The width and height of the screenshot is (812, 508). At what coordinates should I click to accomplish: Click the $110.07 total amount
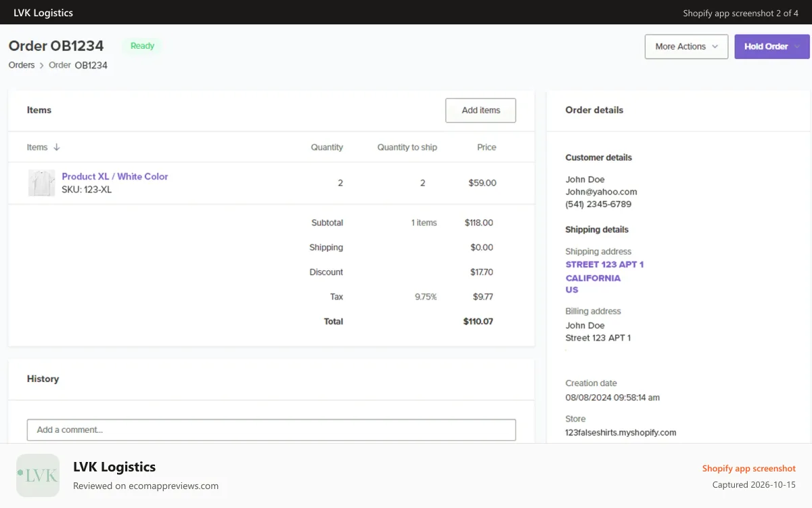tap(478, 321)
